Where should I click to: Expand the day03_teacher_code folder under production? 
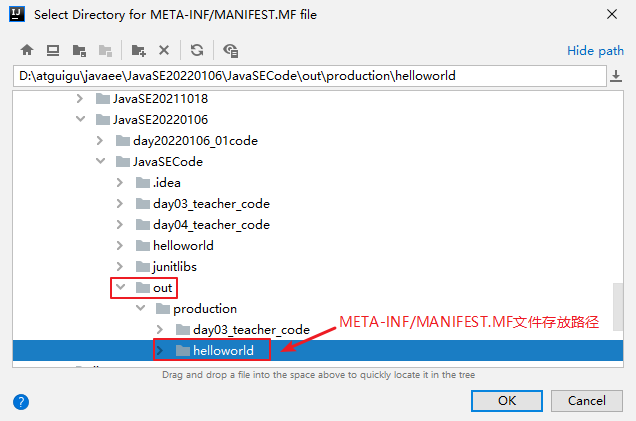coord(160,330)
